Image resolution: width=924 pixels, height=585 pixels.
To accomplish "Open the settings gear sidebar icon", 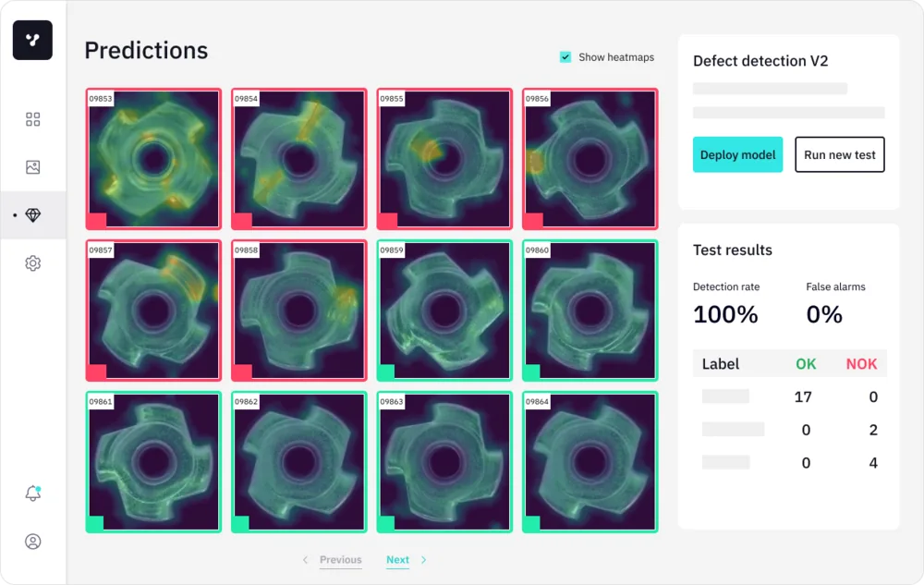I will [x=33, y=262].
